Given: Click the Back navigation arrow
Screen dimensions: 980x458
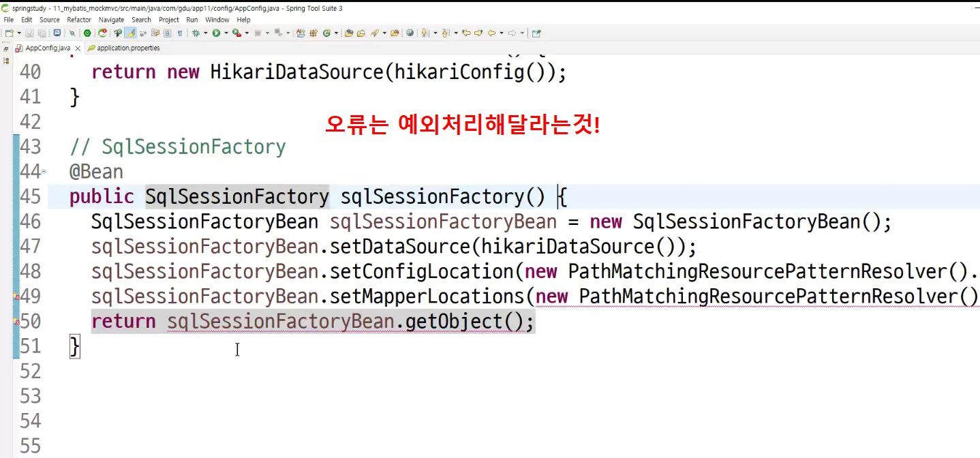Looking at the screenshot, I should pyautogui.click(x=491, y=33).
